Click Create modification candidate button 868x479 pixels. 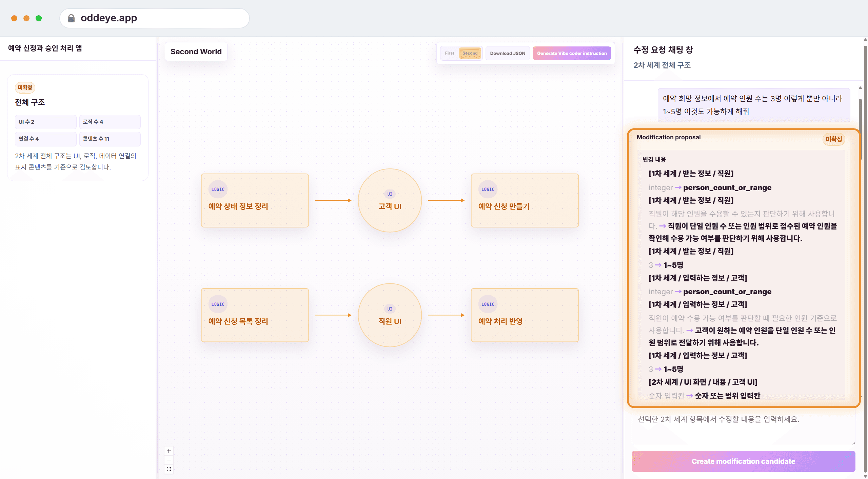point(743,461)
